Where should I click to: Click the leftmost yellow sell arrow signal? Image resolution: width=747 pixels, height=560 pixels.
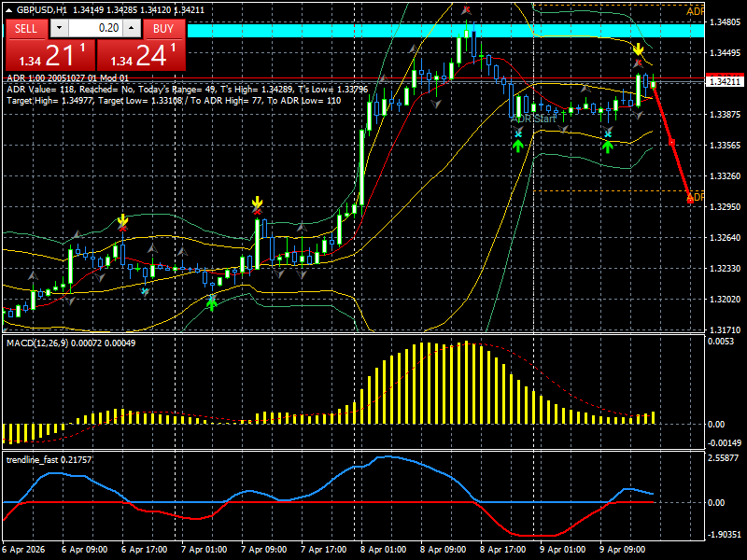[122, 221]
